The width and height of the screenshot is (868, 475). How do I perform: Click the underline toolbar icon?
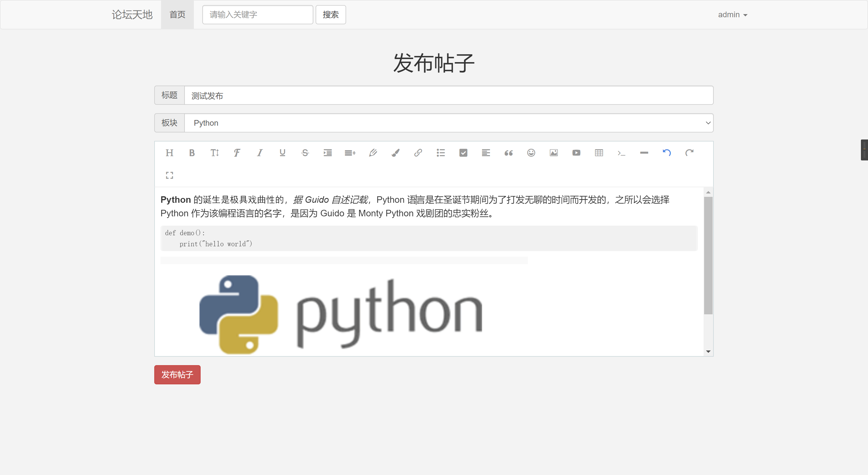[282, 153]
